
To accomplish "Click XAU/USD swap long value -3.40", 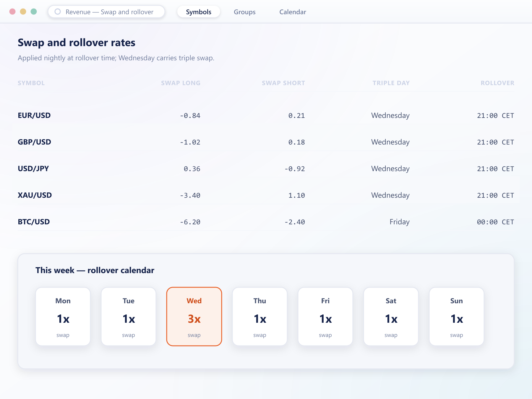I will click(x=190, y=195).
